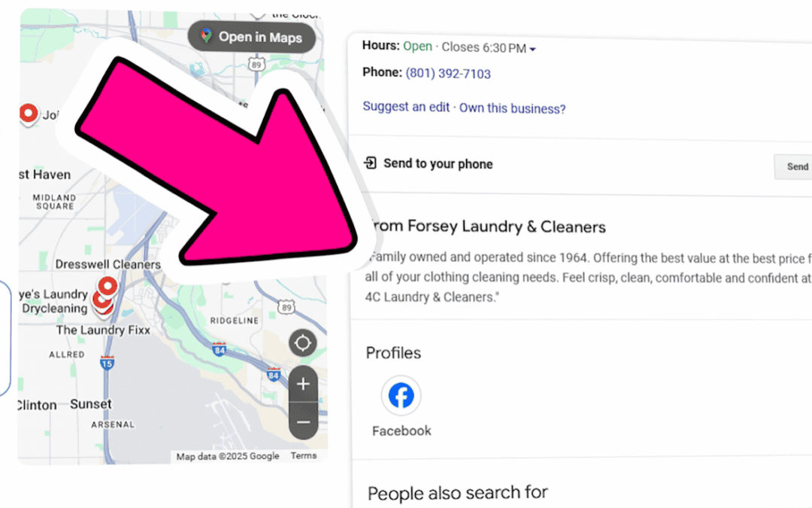
Task: Click the map zoom in plus button
Action: [304, 384]
